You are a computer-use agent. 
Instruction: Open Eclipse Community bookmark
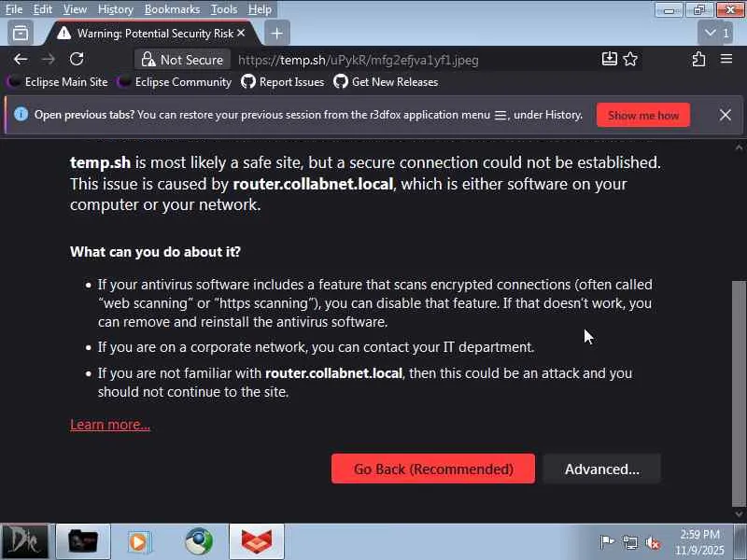(x=174, y=82)
